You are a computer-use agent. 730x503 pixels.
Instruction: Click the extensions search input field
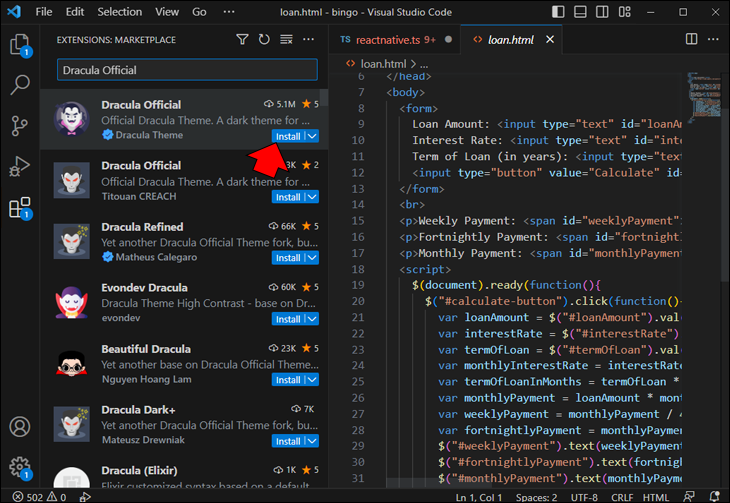[x=187, y=70]
